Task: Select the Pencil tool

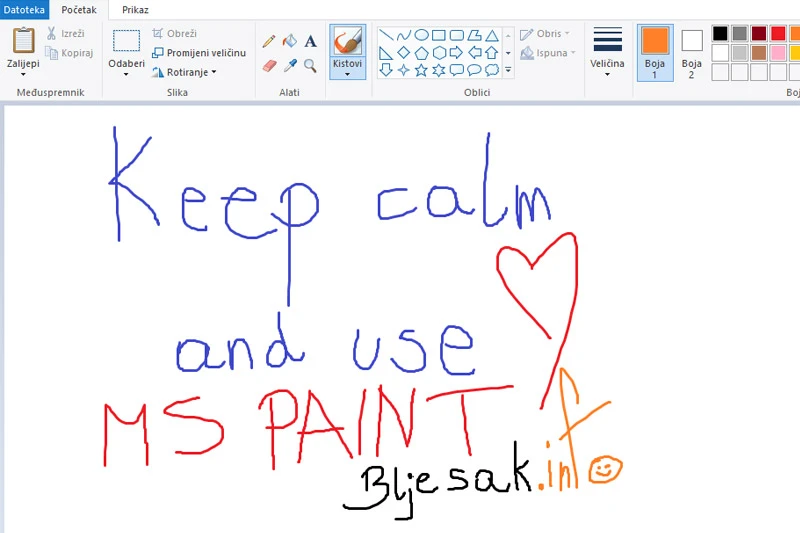Action: (x=269, y=41)
